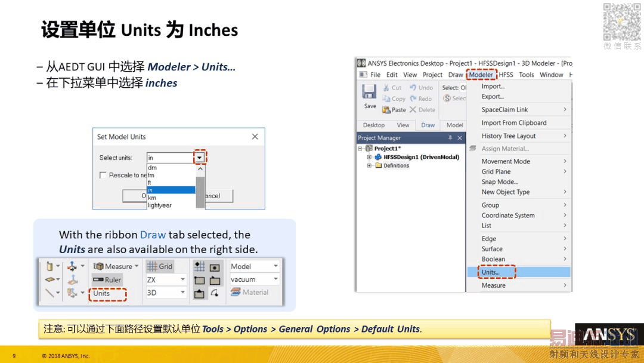Image resolution: width=644 pixels, height=363 pixels.
Task: Select highlighted 'in' unit in list
Action: [171, 190]
